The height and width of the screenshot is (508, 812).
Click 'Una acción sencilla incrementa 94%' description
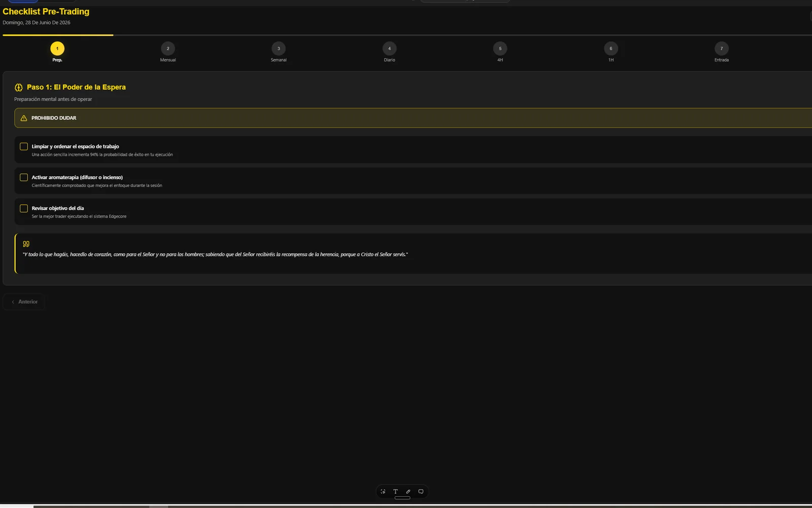(x=102, y=154)
